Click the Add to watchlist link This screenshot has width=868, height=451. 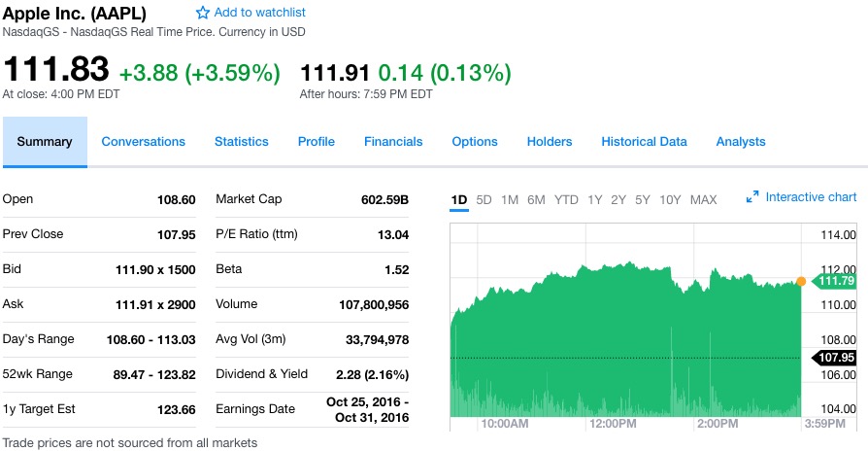259,13
